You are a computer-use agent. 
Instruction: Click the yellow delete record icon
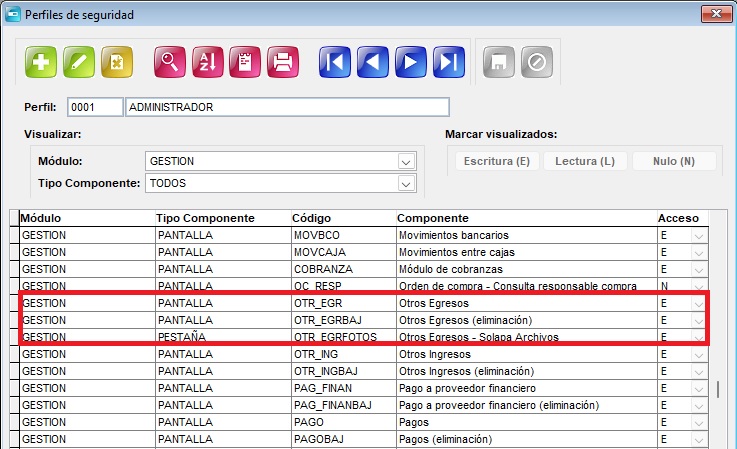tap(117, 62)
